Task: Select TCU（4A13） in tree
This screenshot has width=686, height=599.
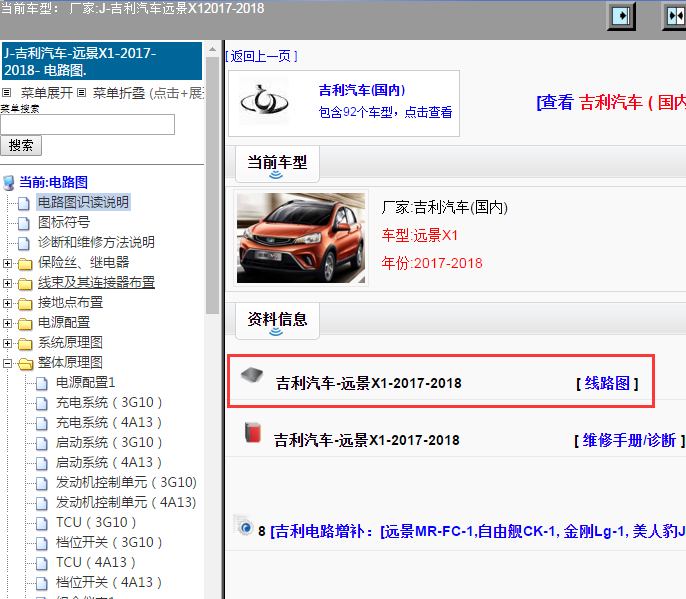Action: (x=96, y=563)
